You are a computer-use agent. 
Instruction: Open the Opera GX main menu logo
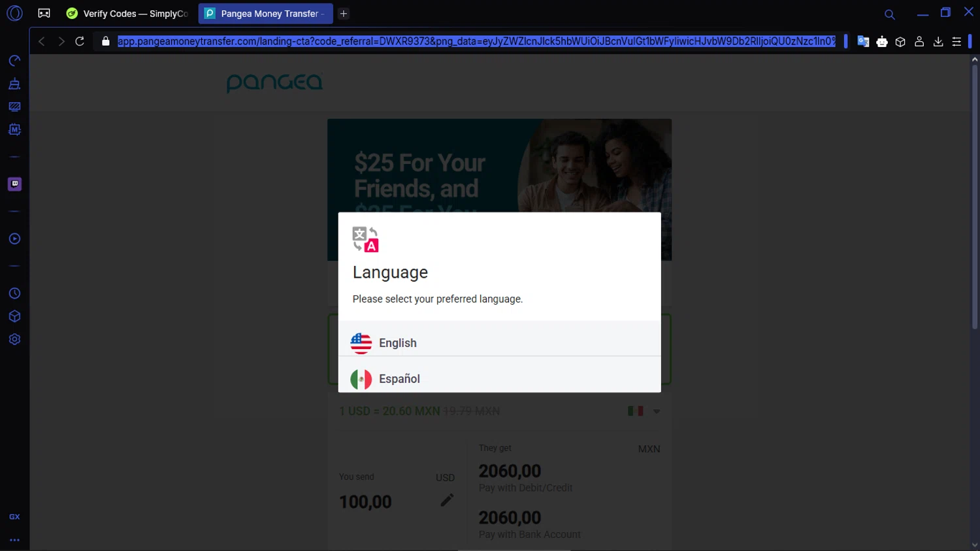point(14,13)
